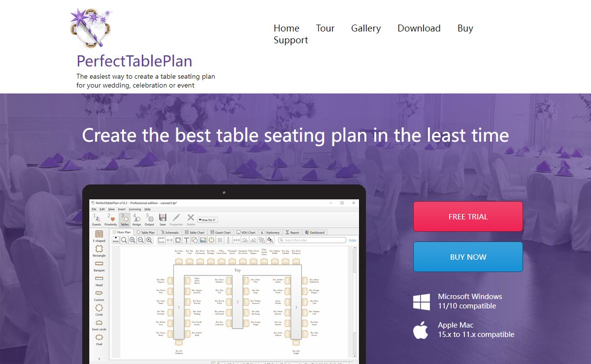Insert a Banquet table from the sidebar
This screenshot has height=364, width=591.
(99, 266)
